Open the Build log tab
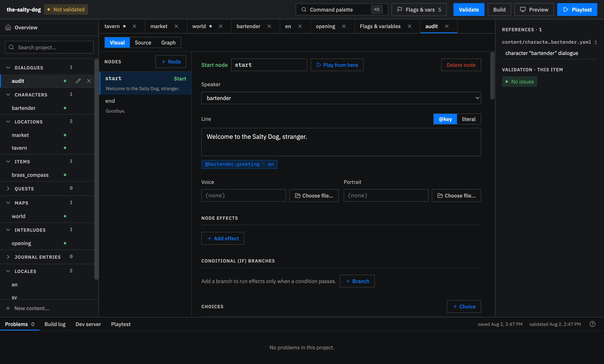 [55, 324]
